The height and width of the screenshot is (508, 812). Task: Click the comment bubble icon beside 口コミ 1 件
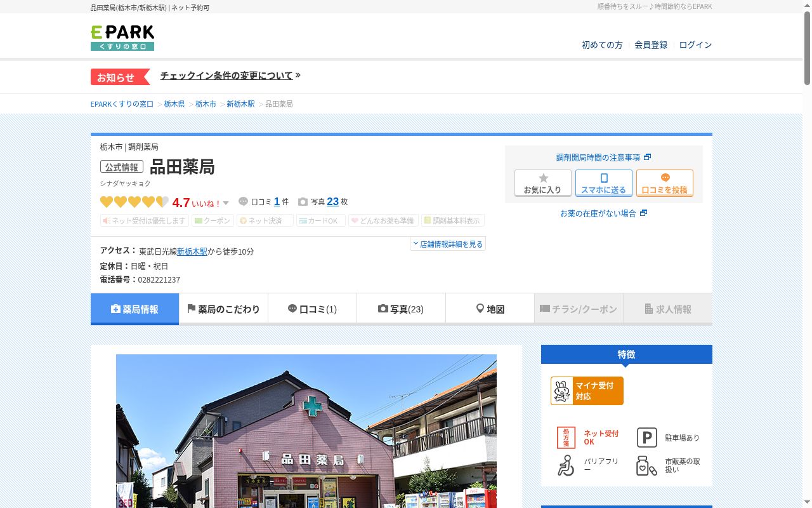point(243,202)
